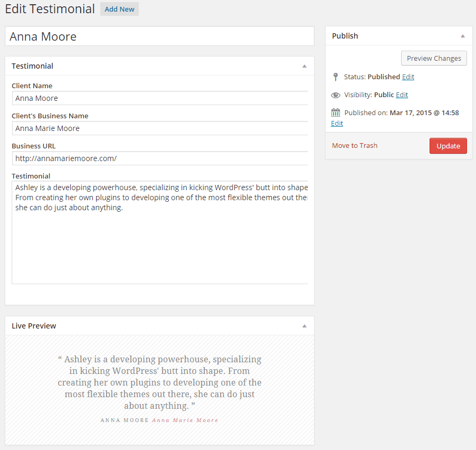Click into Client's Business Name field

click(x=159, y=128)
